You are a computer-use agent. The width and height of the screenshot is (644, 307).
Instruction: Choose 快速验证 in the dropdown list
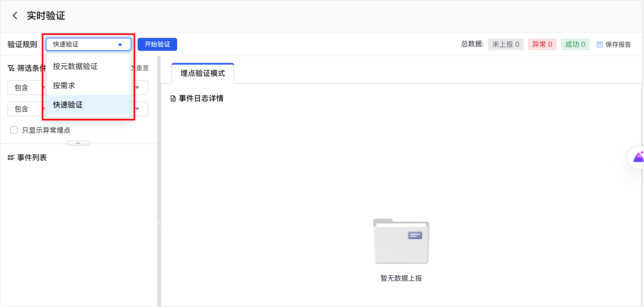68,105
